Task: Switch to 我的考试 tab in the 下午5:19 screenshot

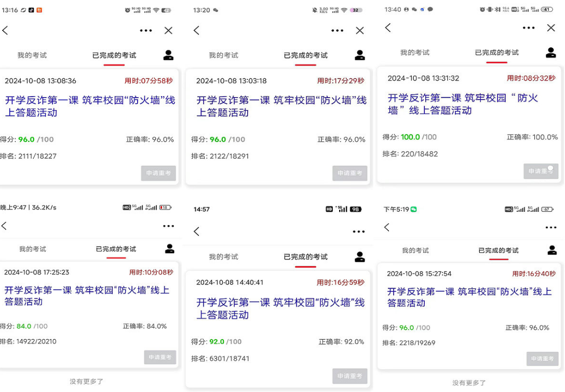Action: click(415, 251)
